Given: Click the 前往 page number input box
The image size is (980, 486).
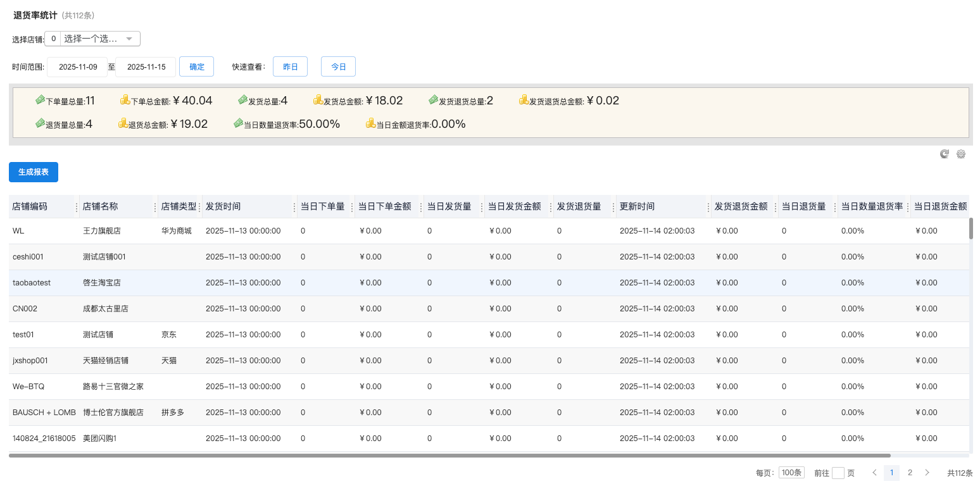Looking at the screenshot, I should tap(838, 473).
